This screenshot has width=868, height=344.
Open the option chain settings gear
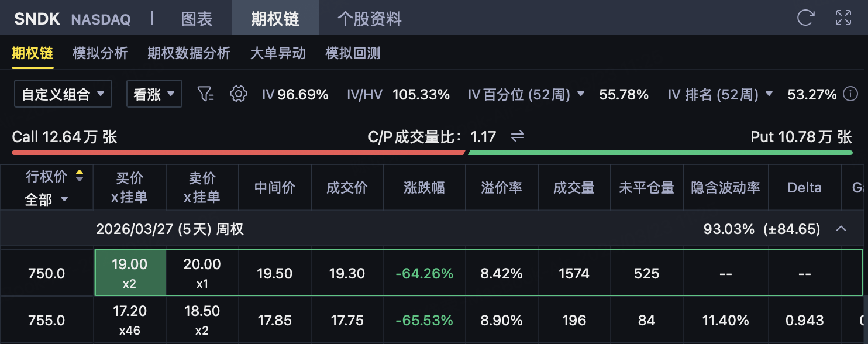coord(238,94)
